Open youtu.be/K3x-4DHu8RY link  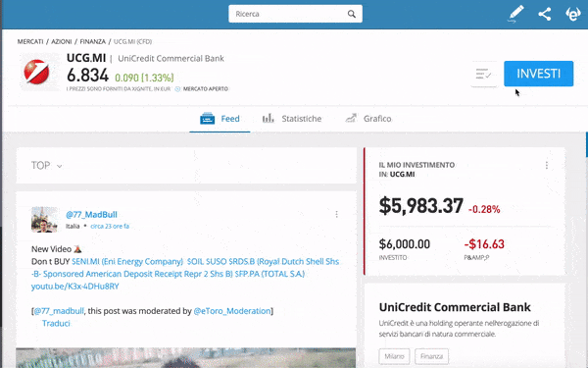pos(75,287)
